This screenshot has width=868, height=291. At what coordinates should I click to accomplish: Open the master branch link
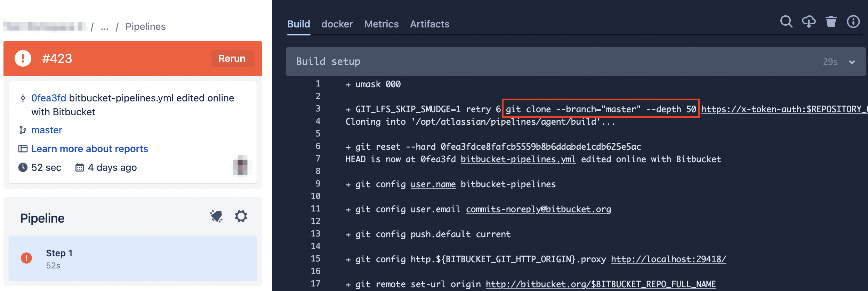point(47,130)
